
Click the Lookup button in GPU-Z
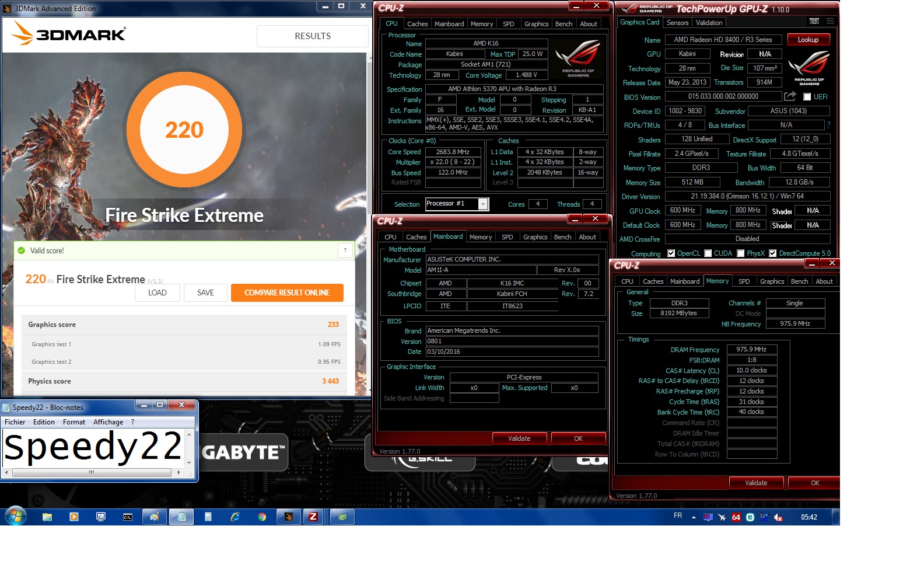pos(808,40)
